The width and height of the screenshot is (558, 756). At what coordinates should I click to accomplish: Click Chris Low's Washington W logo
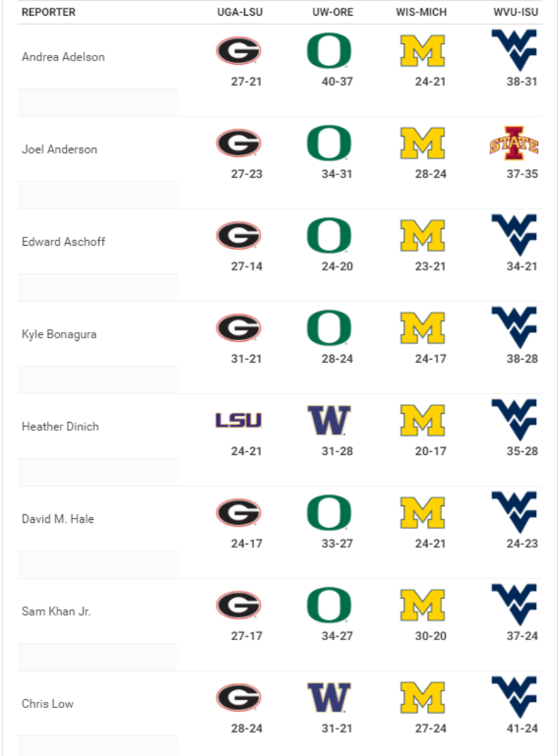[328, 697]
